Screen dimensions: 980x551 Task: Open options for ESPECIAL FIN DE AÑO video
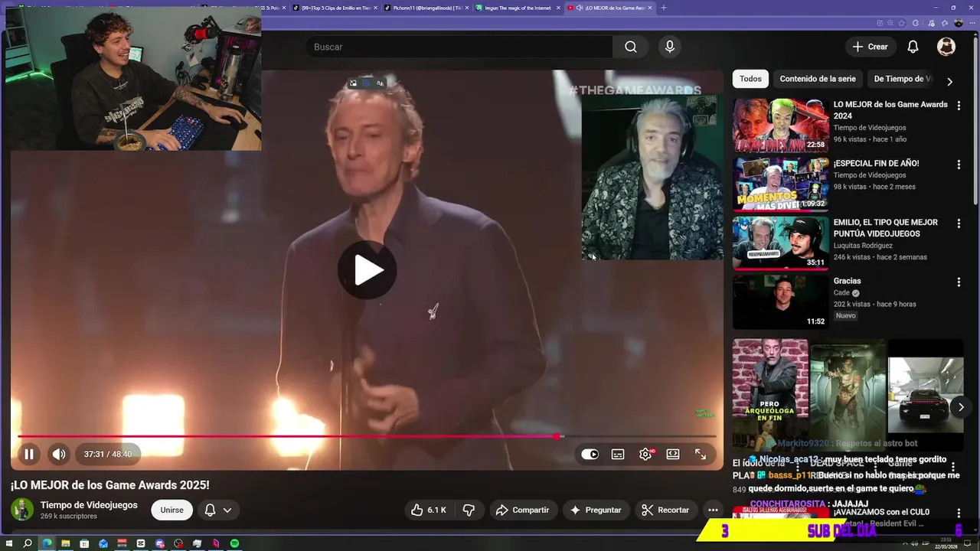tap(959, 165)
